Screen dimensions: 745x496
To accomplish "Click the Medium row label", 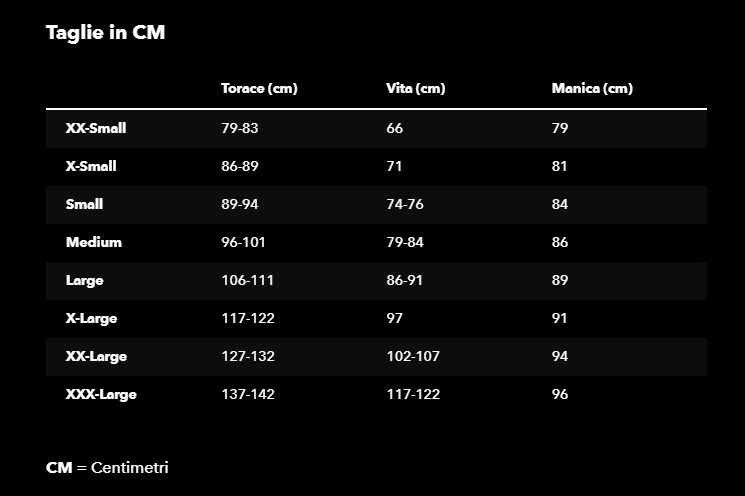I will [x=94, y=242].
